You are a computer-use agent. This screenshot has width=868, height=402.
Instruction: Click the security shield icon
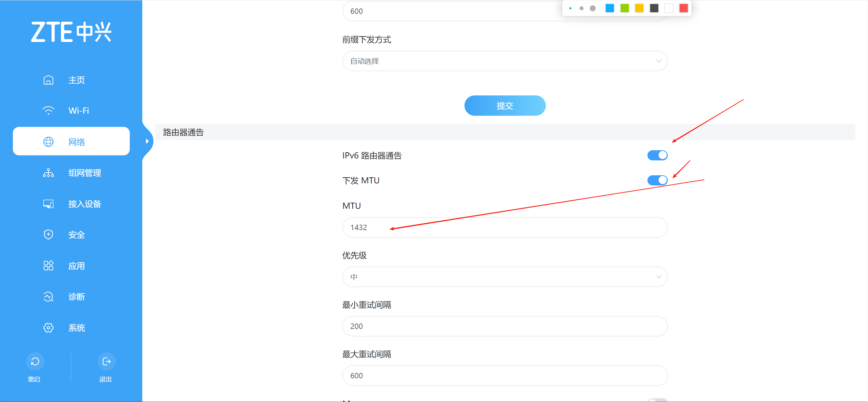pos(48,234)
